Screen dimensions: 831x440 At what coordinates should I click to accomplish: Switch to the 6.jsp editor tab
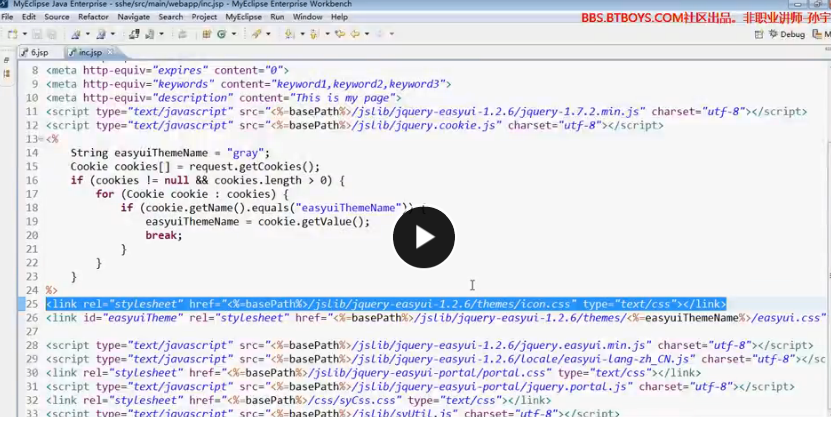[x=35, y=52]
